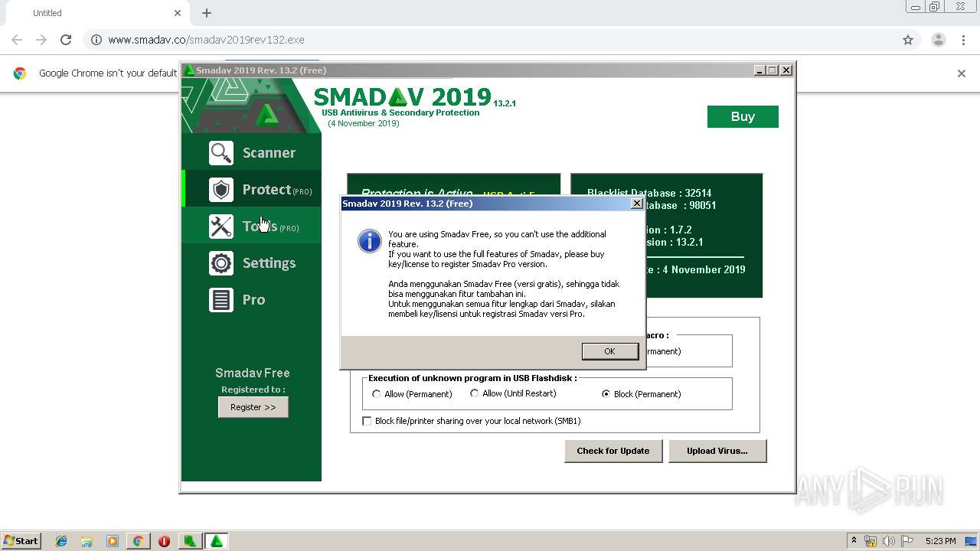
Task: Open the Windows Start menu
Action: pos(21,541)
